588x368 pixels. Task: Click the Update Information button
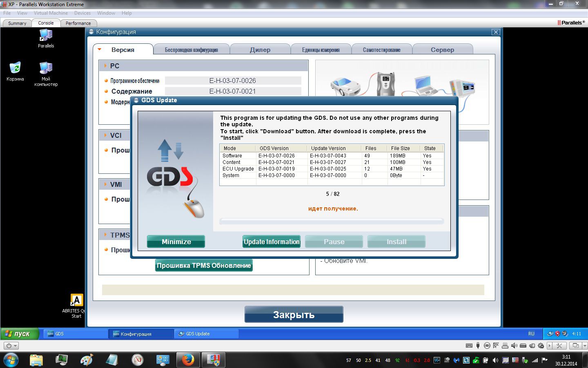[272, 242]
